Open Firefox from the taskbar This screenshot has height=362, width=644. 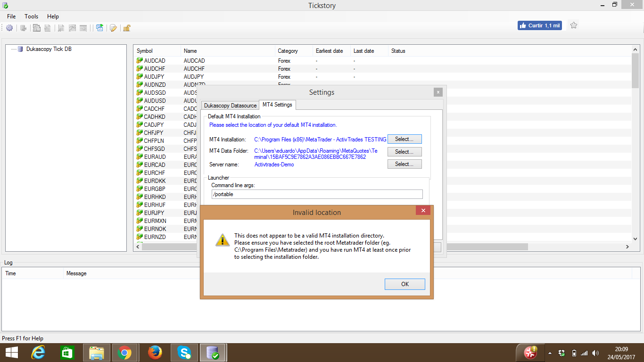(x=155, y=353)
